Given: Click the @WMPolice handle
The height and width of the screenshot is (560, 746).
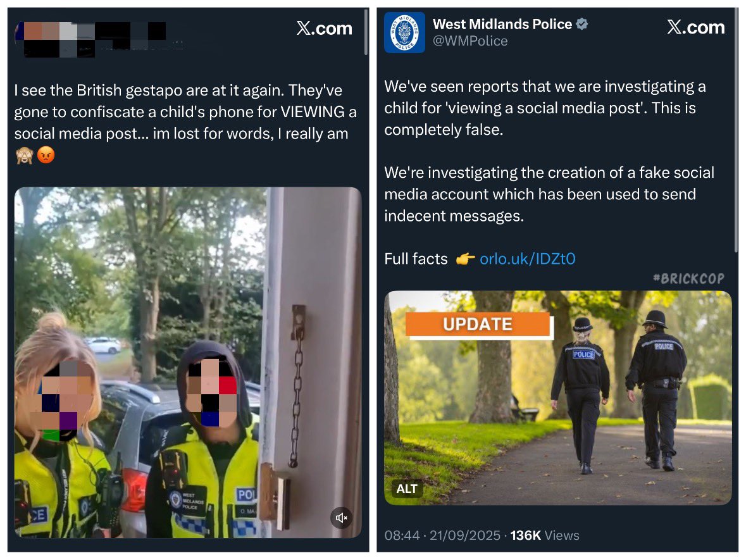Looking at the screenshot, I should click(469, 41).
